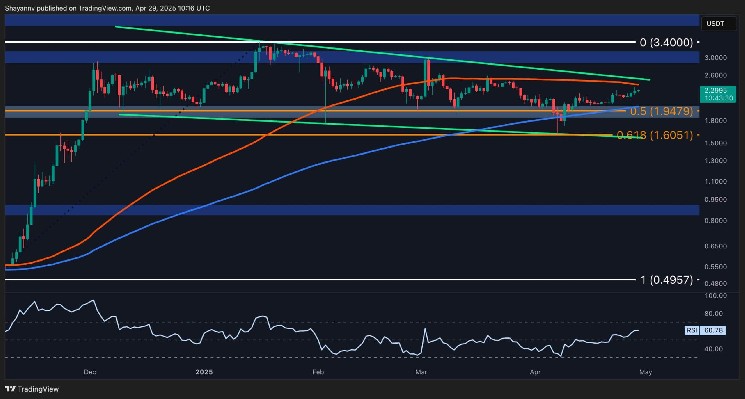
Task: Click the RSI 100.00 scale label
Action: [x=715, y=295]
